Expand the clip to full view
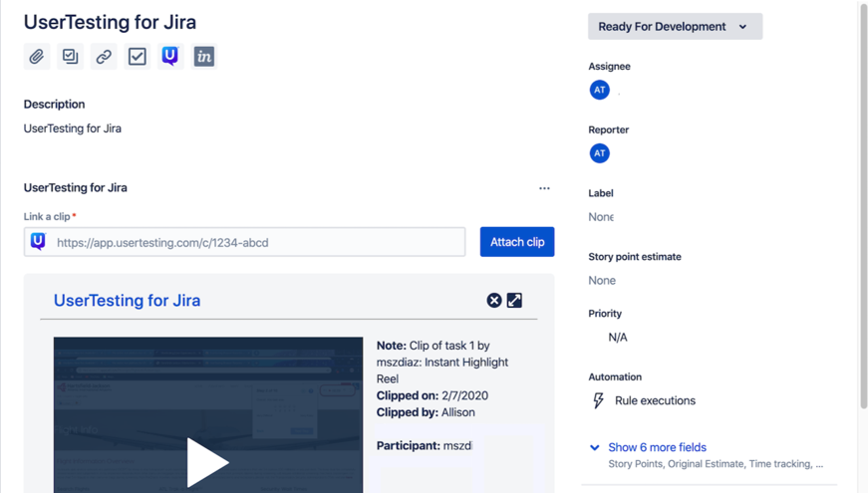The width and height of the screenshot is (868, 493). tap(514, 301)
